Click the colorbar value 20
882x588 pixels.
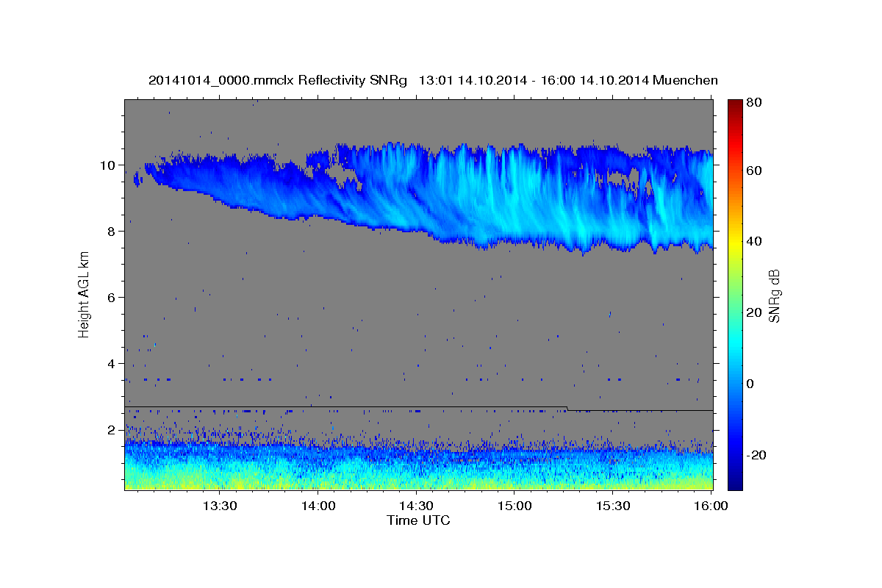(753, 312)
